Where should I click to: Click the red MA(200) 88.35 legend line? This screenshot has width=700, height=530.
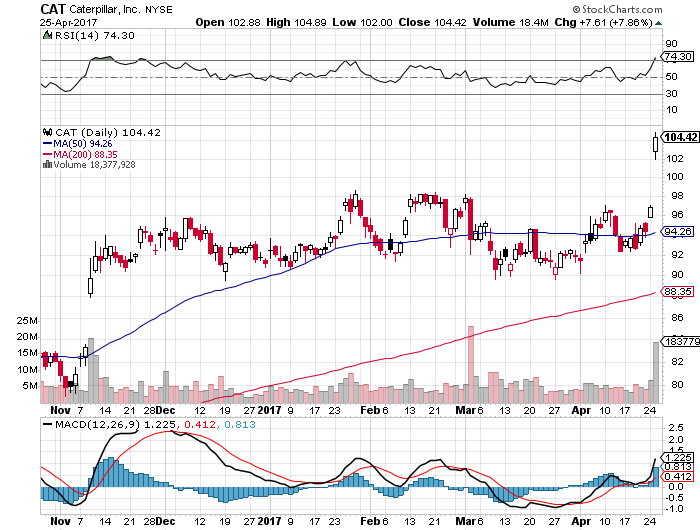[80, 154]
